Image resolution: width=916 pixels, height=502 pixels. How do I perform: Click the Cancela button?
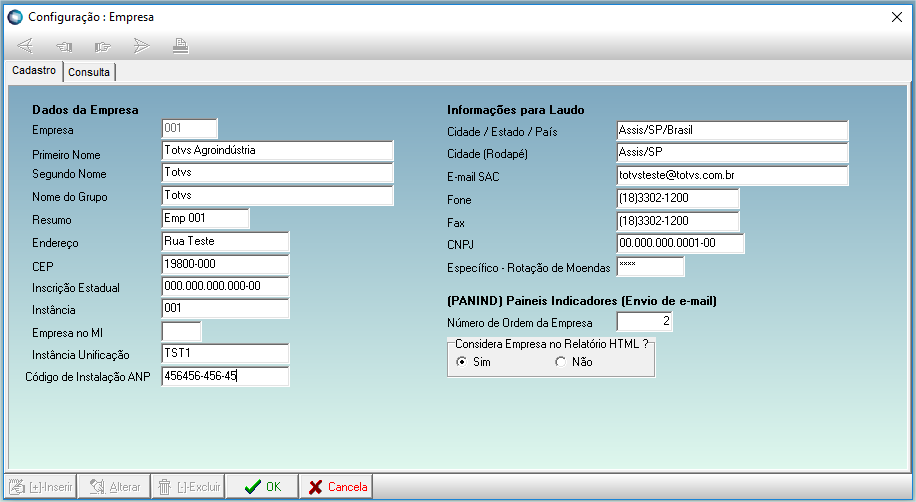pyautogui.click(x=336, y=487)
